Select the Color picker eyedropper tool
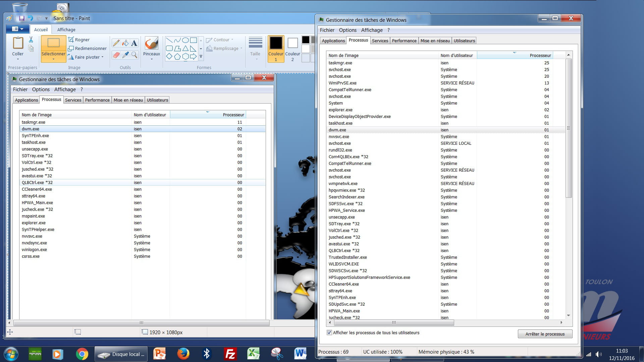Screen dimensions: 644x362 click(x=125, y=55)
